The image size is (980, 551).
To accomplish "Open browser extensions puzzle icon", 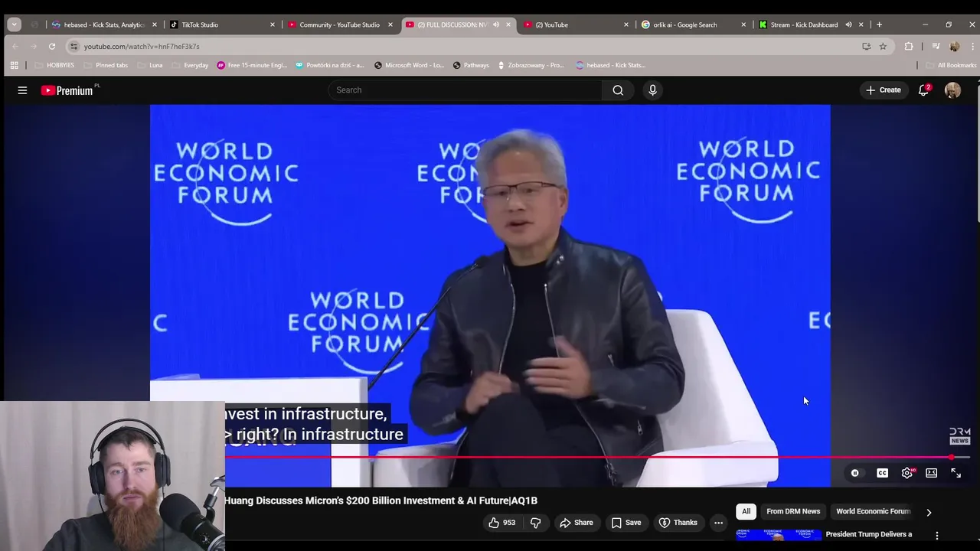I will [x=909, y=46].
